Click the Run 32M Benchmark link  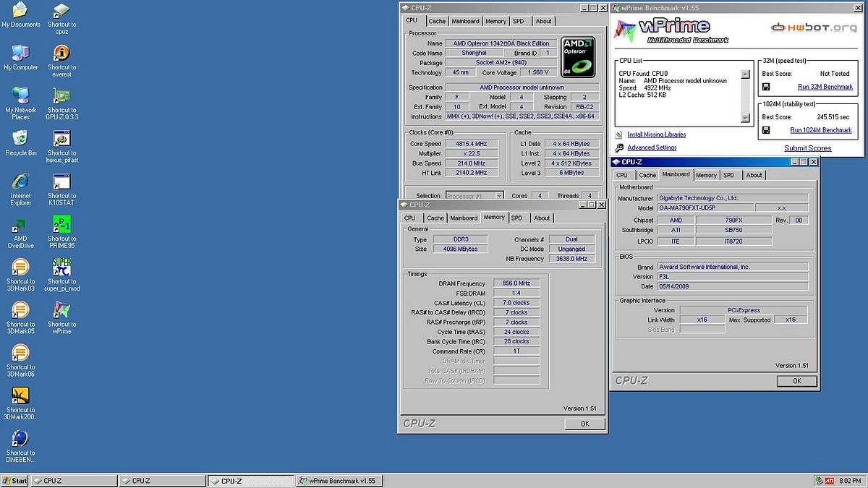point(825,87)
